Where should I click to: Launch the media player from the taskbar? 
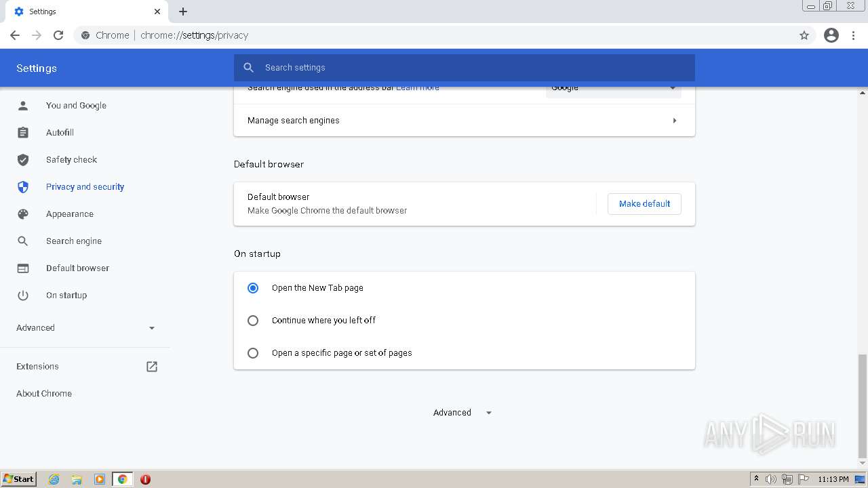tap(100, 479)
